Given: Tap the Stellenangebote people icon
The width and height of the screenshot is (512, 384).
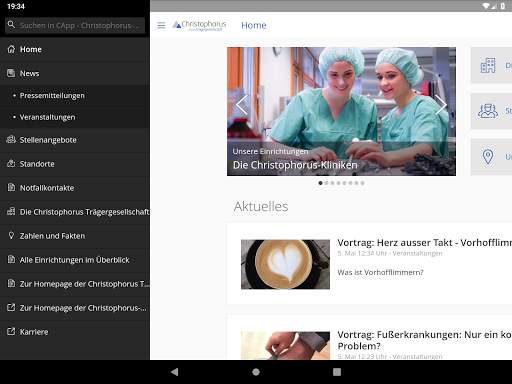Looking at the screenshot, I should pos(11,140).
